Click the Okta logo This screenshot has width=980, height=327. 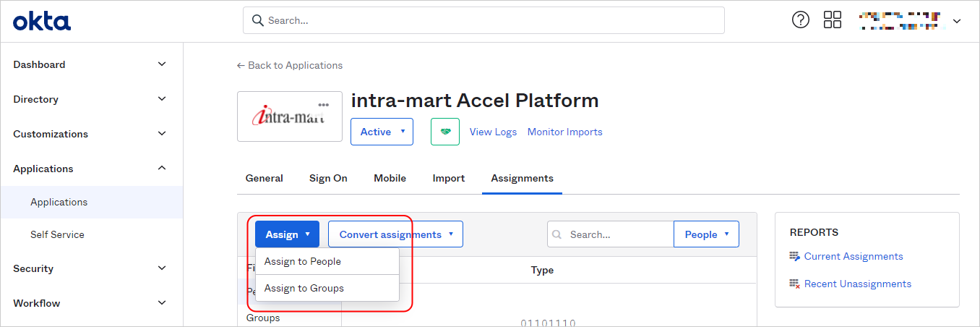tap(42, 21)
